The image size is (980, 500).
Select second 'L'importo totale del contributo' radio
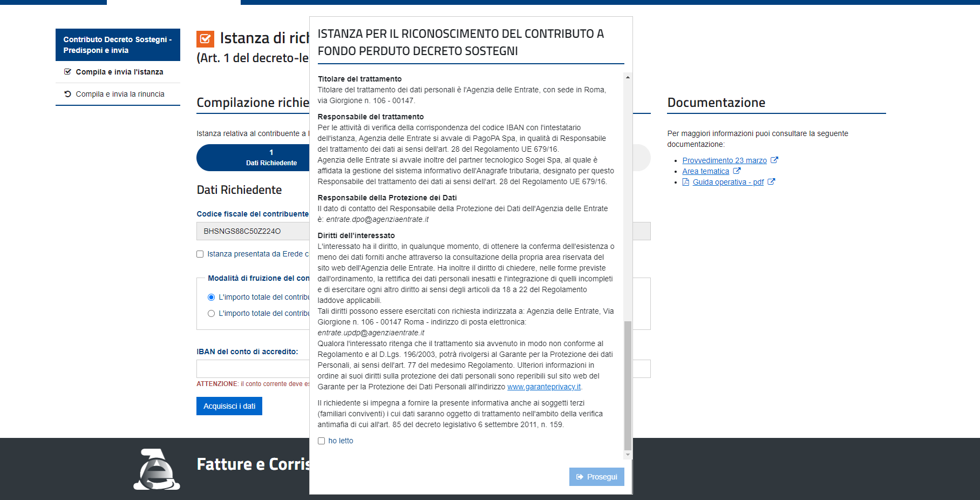(211, 314)
